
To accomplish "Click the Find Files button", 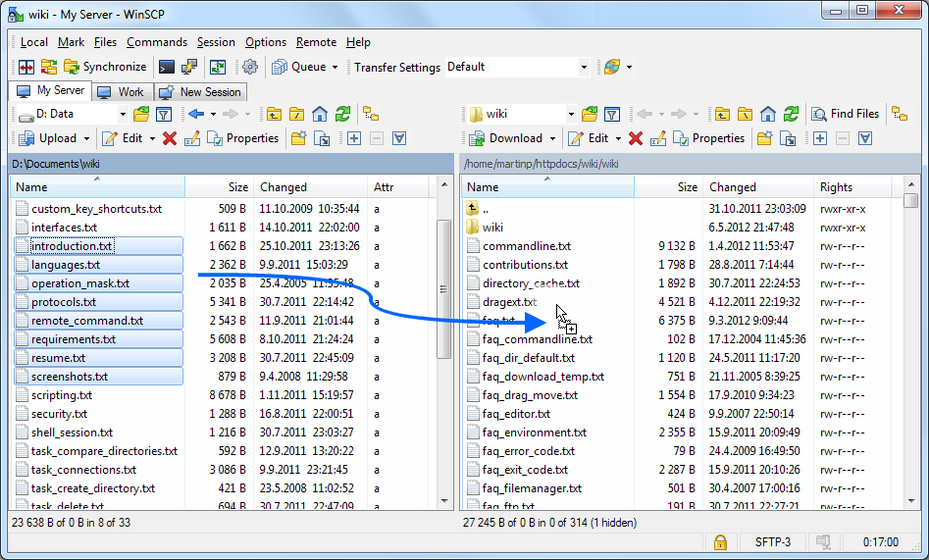I will [x=845, y=114].
